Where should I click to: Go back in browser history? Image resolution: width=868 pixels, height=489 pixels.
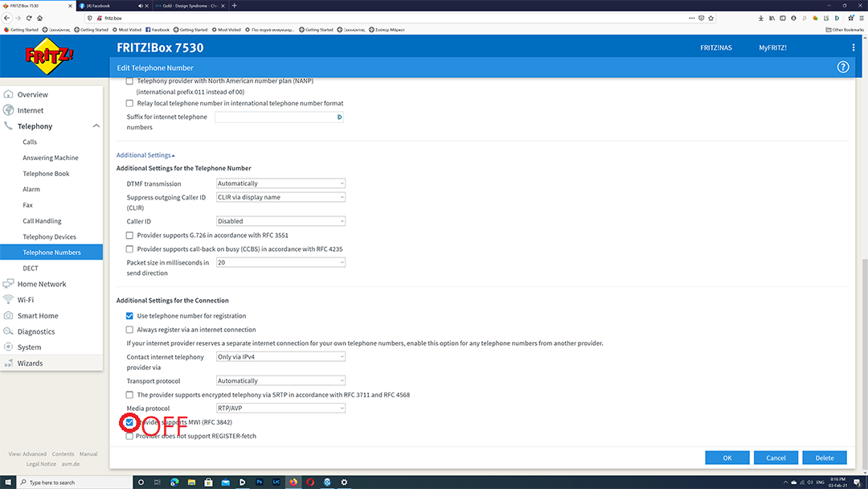(6, 18)
